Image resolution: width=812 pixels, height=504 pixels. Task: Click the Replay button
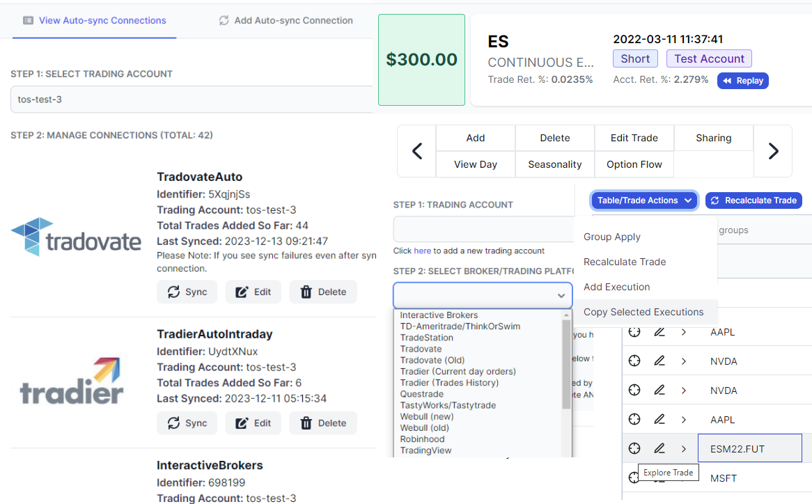pyautogui.click(x=742, y=81)
